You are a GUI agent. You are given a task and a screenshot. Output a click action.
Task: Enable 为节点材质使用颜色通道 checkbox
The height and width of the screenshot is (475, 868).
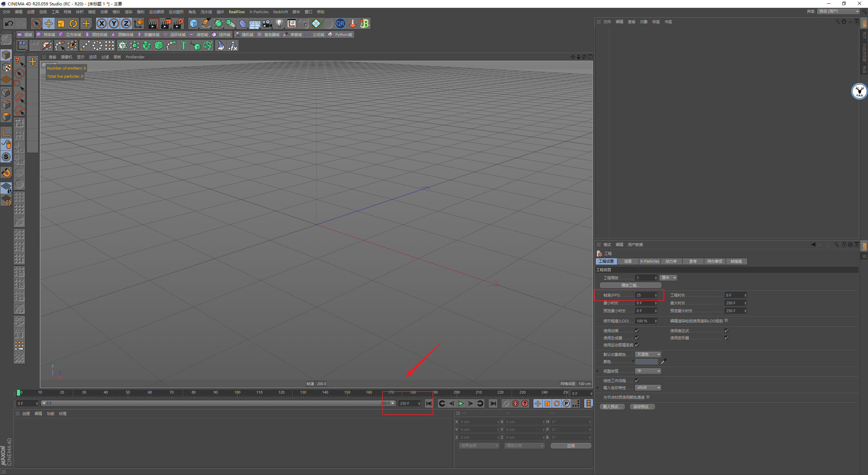click(x=648, y=397)
